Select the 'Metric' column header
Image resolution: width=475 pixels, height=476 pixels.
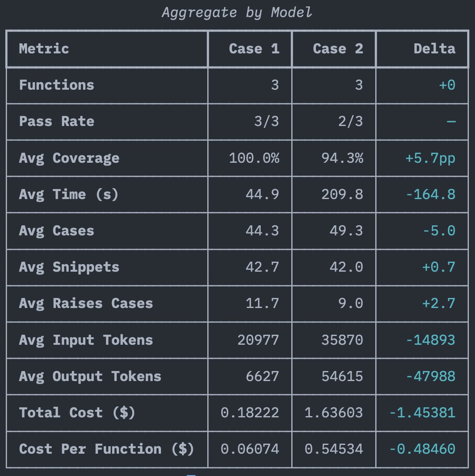(44, 49)
